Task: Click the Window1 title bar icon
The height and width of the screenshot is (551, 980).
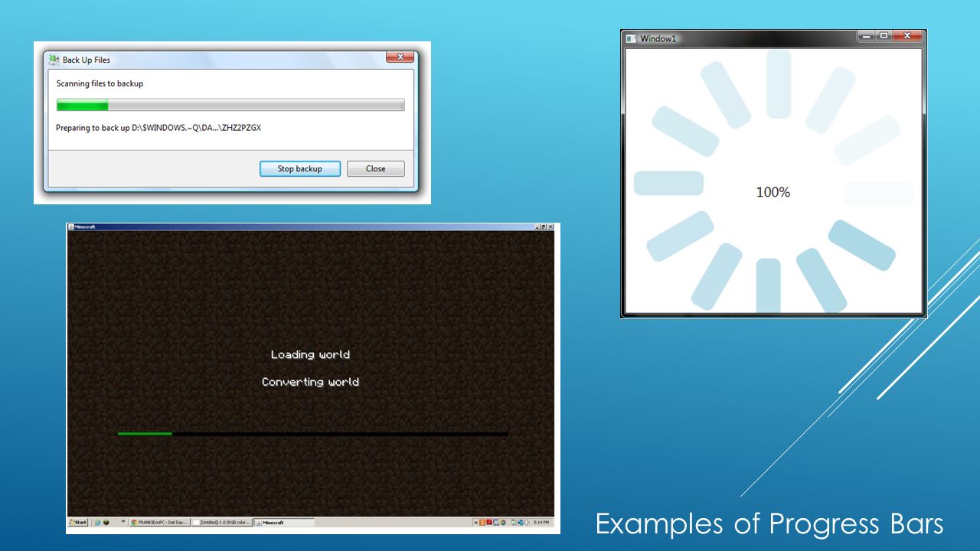Action: pos(631,38)
